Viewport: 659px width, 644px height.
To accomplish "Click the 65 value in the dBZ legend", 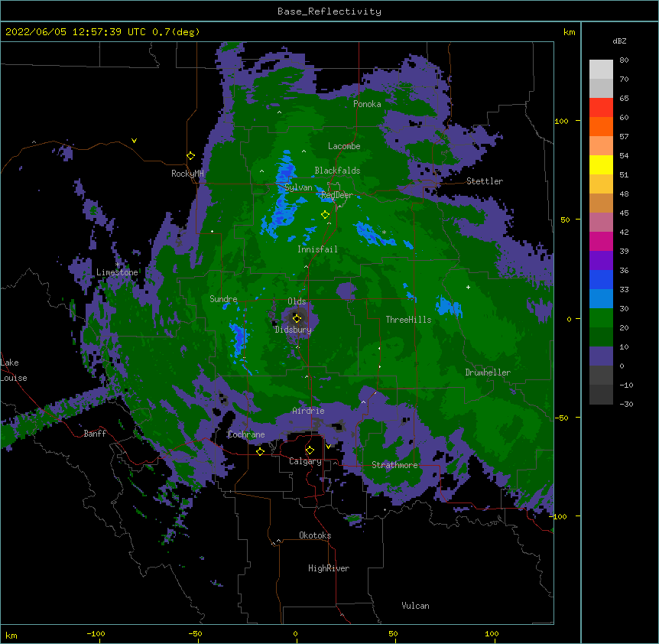I will click(624, 99).
